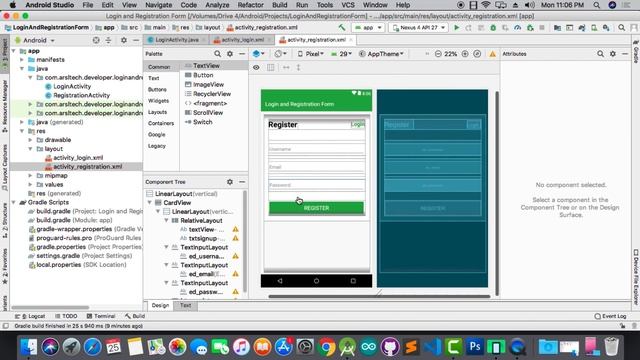The image size is (640, 360).
Task: Open API level 29 dropdown
Action: (x=341, y=54)
